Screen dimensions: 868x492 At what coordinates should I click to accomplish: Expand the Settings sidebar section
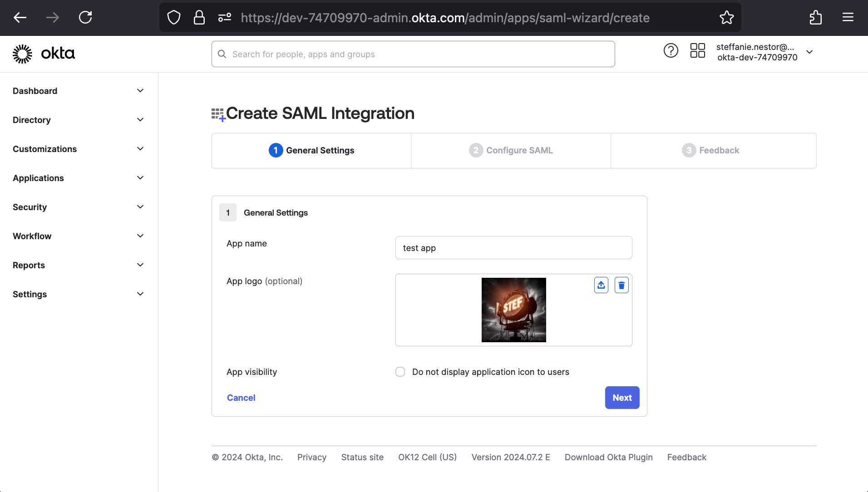pyautogui.click(x=79, y=294)
